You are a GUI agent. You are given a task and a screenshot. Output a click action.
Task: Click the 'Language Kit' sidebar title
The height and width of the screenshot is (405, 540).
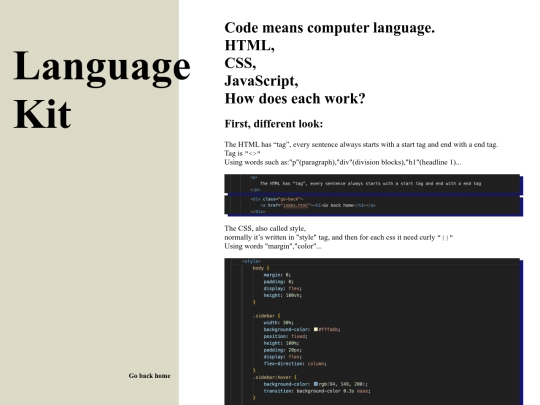point(102,89)
